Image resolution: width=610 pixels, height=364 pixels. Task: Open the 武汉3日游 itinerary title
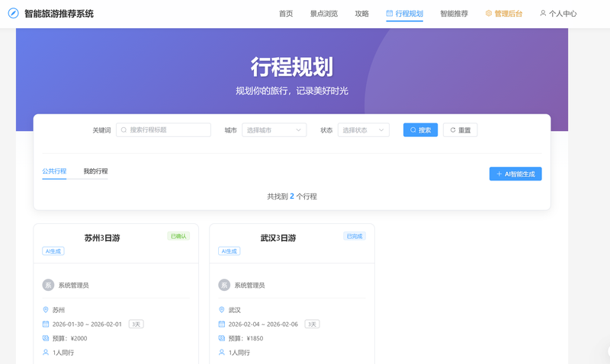tap(278, 238)
